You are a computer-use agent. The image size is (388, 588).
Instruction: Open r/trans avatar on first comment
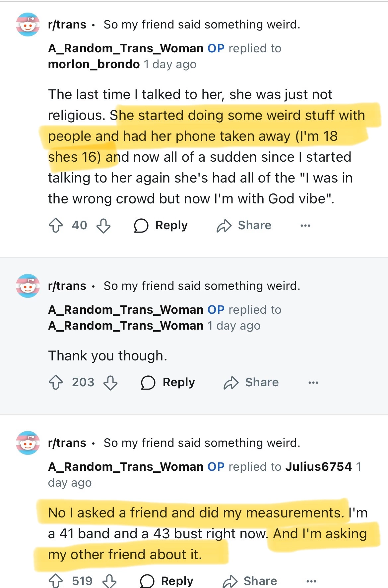(x=28, y=25)
